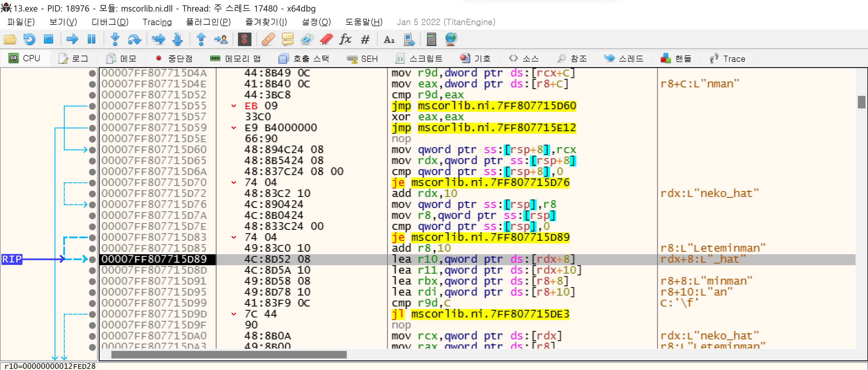Select instruction 'jmp mscorlib.ni.7FF807715E12'
The image size is (868, 370).
[x=484, y=128]
